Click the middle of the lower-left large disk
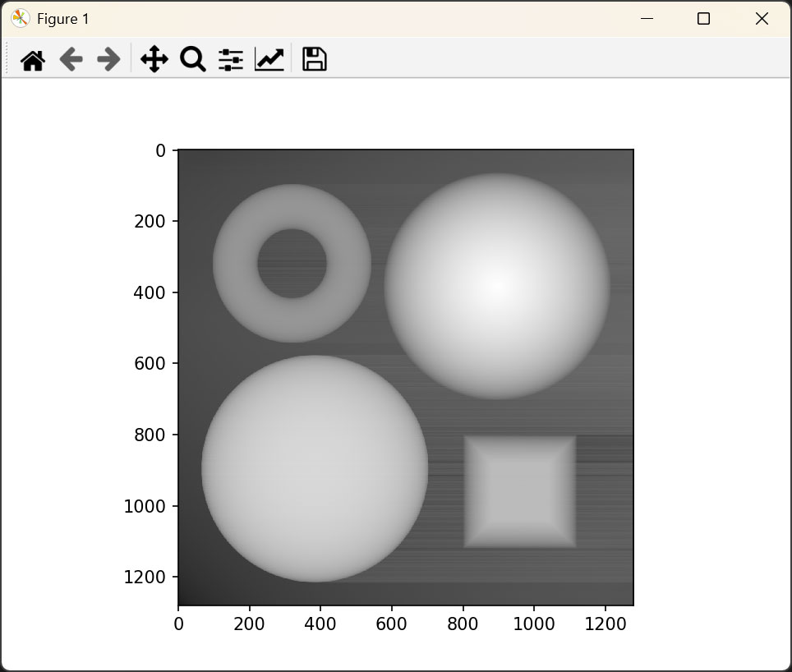Viewport: 792px width, 672px height. click(x=315, y=469)
